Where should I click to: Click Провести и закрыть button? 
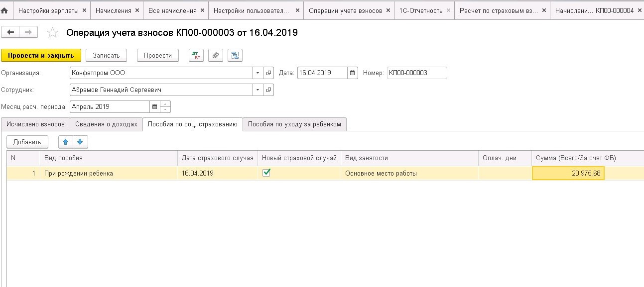coord(41,55)
